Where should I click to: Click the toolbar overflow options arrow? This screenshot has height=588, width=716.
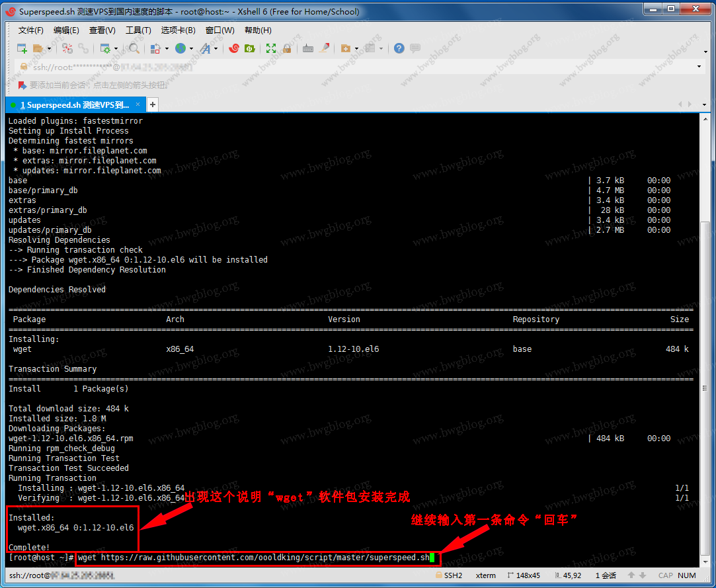click(705, 52)
